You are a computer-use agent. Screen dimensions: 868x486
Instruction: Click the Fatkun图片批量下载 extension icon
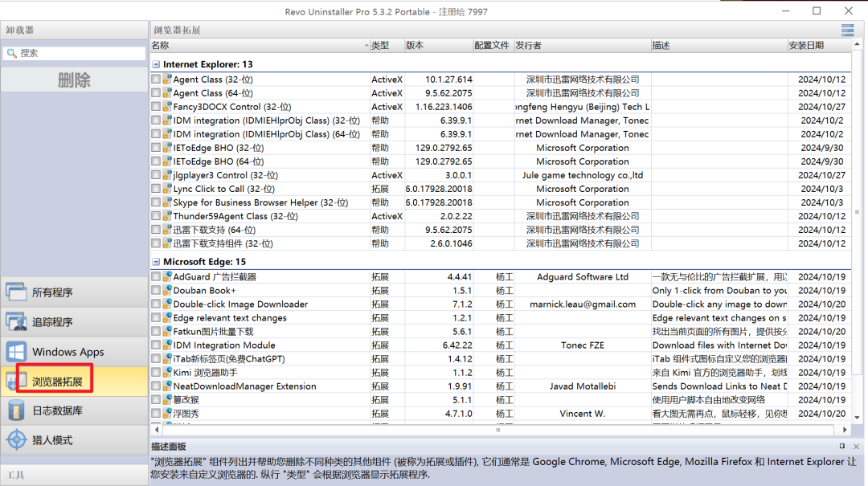(x=167, y=331)
